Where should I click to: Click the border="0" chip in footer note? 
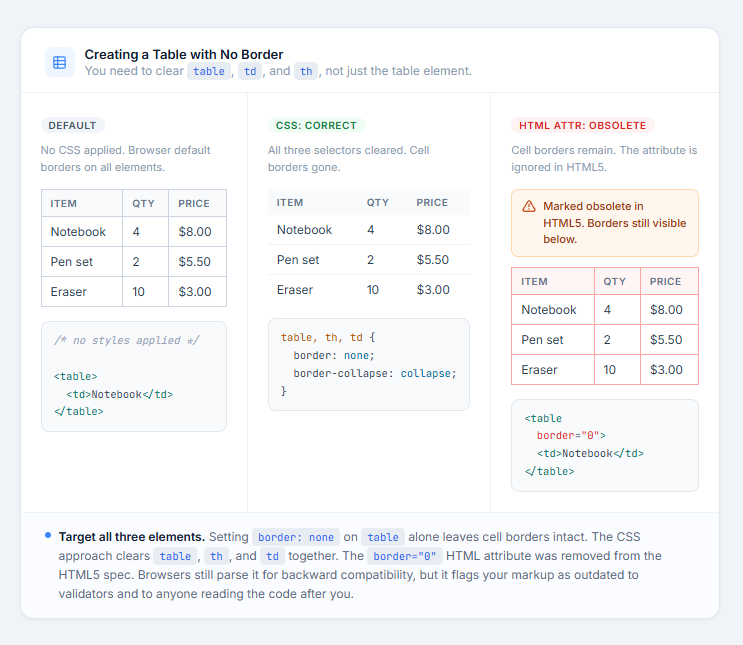click(405, 556)
